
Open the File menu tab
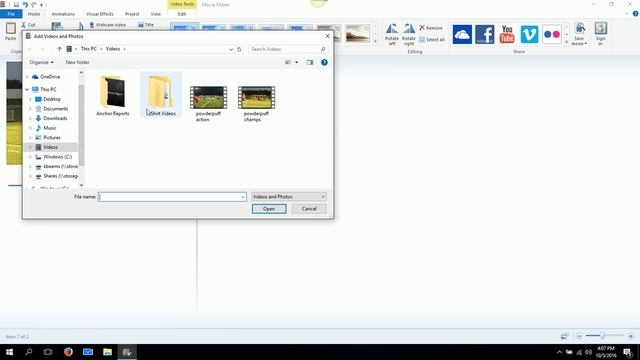(11, 14)
